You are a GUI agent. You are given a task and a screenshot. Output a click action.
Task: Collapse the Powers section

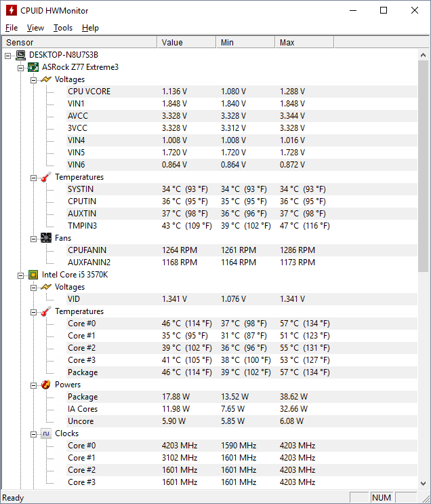(x=33, y=385)
